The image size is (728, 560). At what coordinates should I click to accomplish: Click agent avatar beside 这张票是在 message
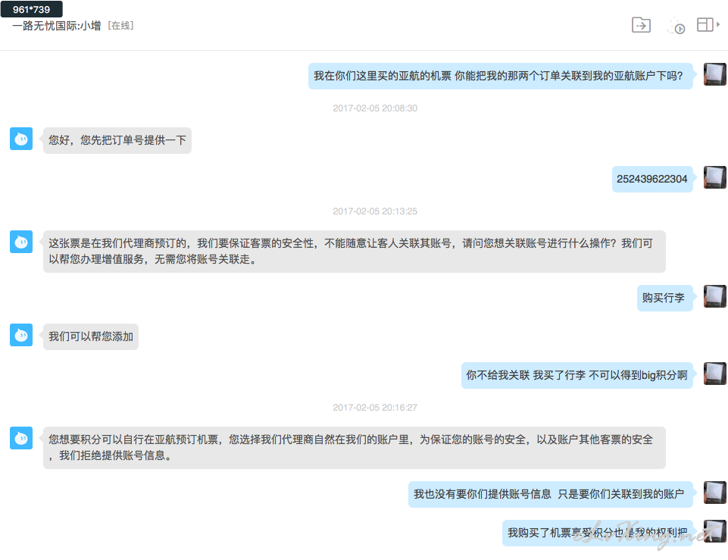(x=21, y=242)
